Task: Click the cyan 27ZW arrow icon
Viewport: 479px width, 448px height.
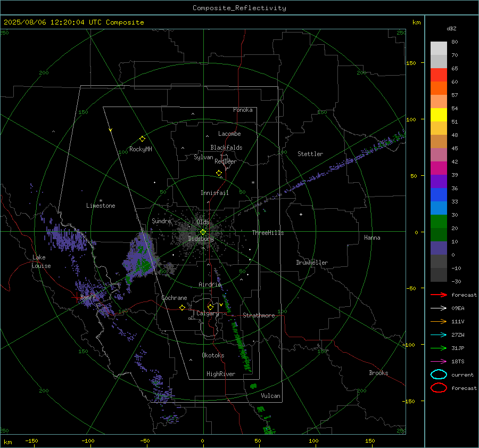Action: (439, 335)
